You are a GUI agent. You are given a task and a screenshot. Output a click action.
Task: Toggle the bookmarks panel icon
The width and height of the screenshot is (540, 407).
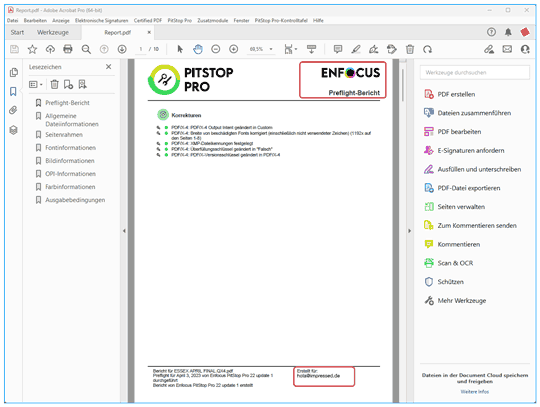tap(13, 91)
